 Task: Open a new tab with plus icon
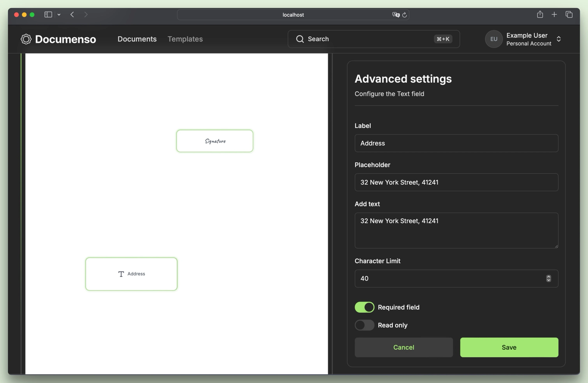click(554, 15)
